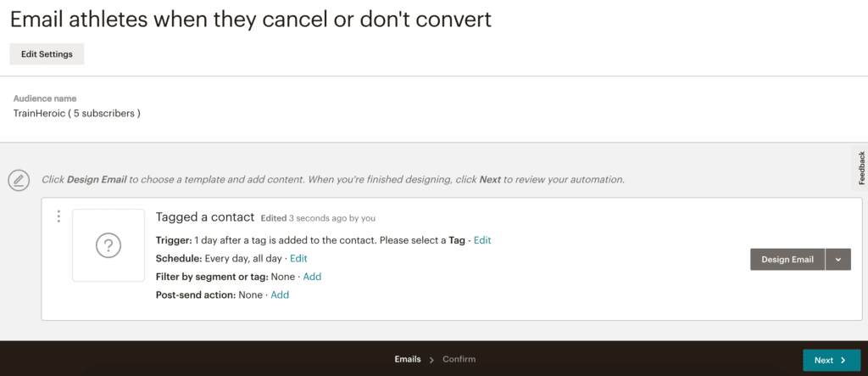The height and width of the screenshot is (376, 868).
Task: Select the Emails step in bottom bar
Action: [x=408, y=359]
